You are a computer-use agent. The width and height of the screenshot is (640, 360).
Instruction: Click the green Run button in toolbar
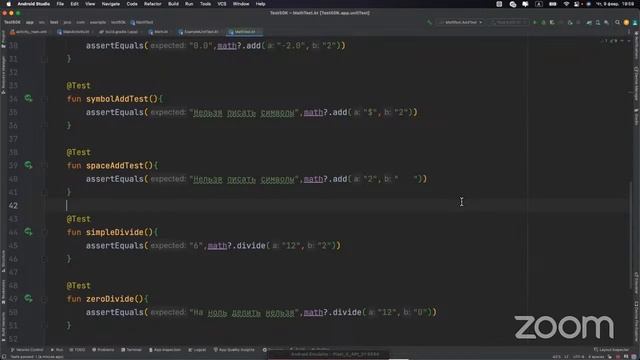tap(535, 22)
